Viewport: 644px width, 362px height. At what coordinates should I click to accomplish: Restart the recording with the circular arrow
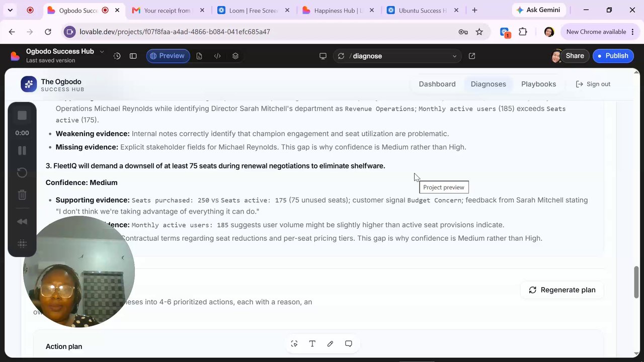point(22,173)
